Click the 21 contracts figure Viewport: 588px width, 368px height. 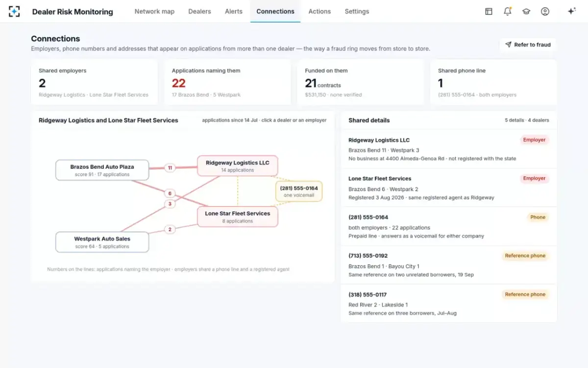323,83
